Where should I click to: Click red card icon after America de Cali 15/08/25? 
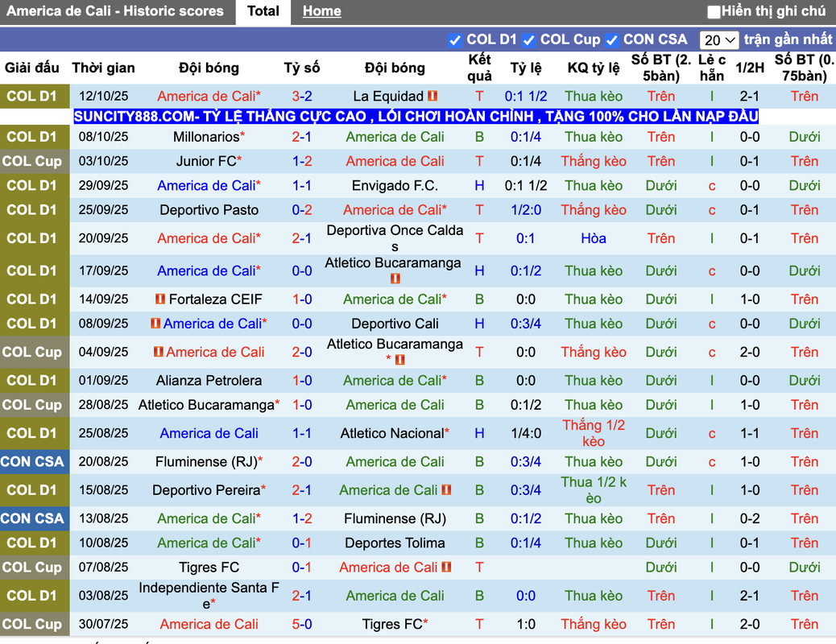pyautogui.click(x=446, y=490)
